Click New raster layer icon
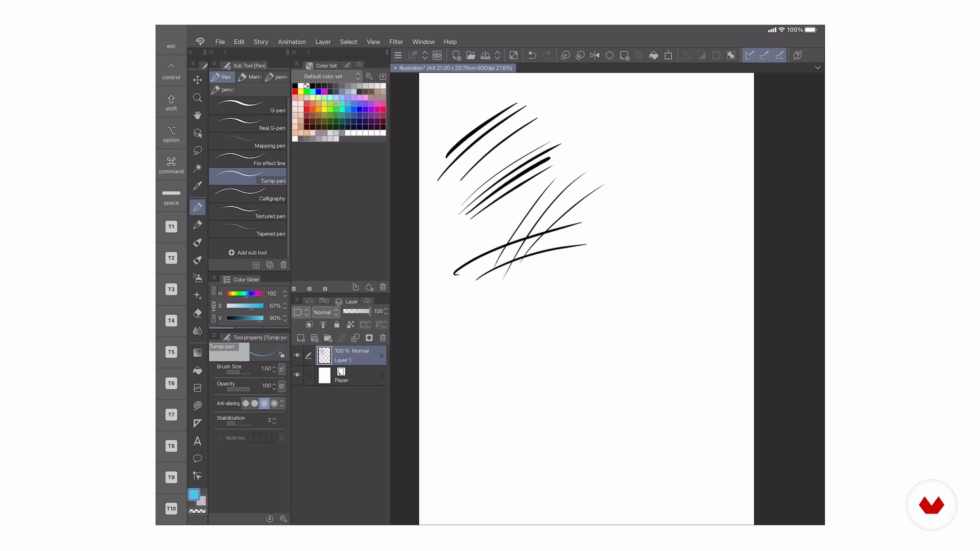 301,338
